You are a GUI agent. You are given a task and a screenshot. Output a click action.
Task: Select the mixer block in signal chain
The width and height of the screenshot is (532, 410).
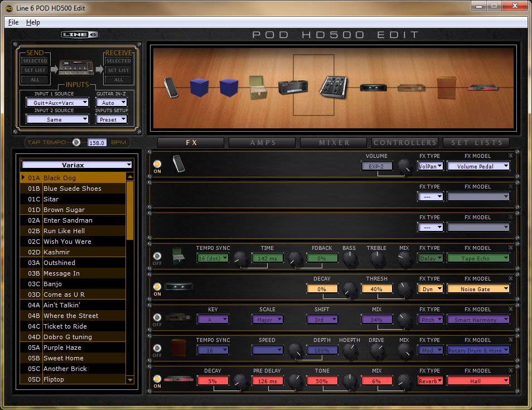333,87
